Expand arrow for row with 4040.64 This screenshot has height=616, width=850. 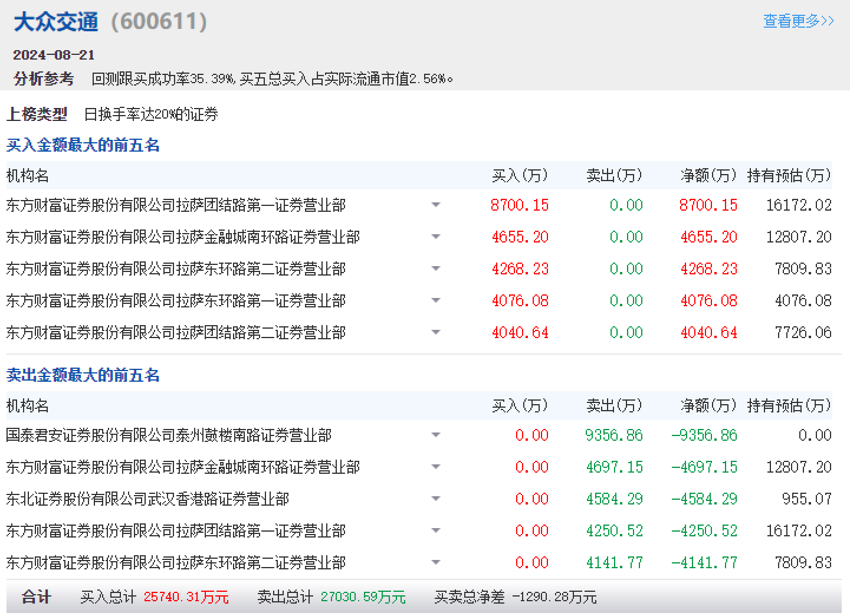[436, 332]
